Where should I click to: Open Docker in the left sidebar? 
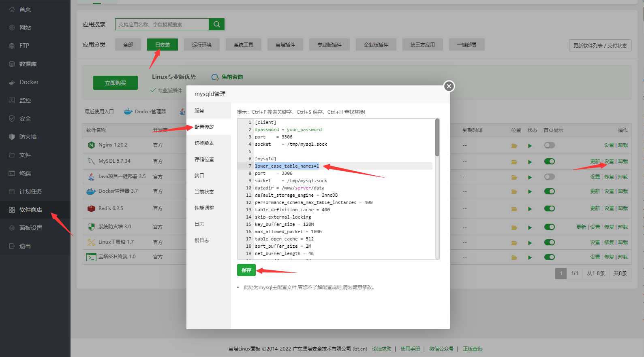(29, 82)
